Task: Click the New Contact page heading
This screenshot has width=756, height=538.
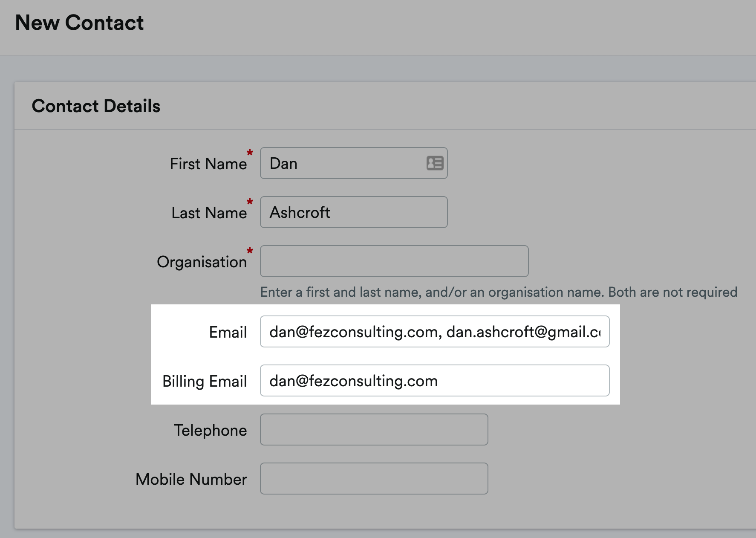Action: pos(80,23)
